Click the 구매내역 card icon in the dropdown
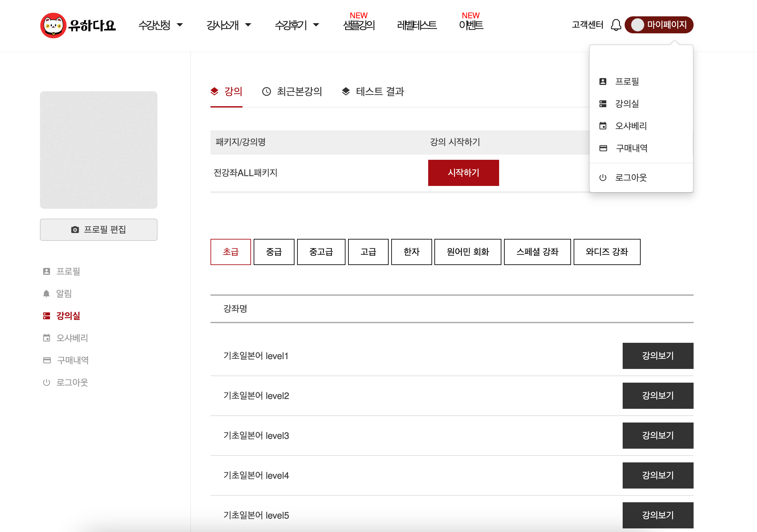 603,148
